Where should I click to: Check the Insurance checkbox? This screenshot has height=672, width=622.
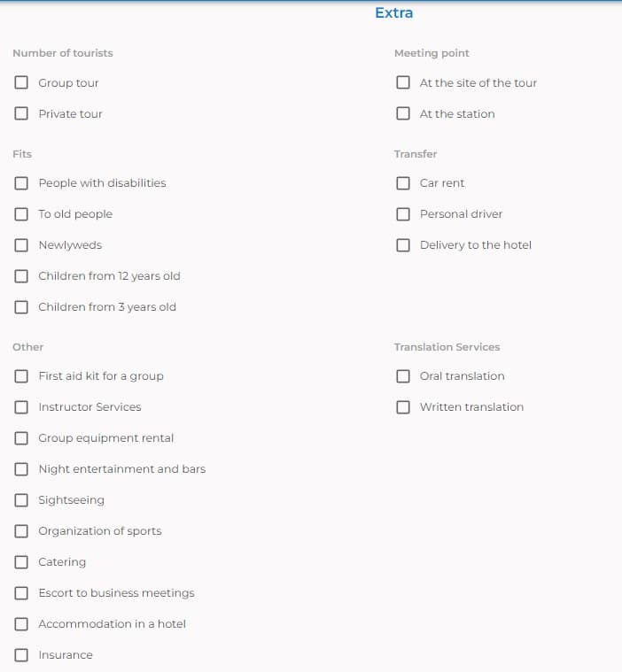tap(21, 655)
